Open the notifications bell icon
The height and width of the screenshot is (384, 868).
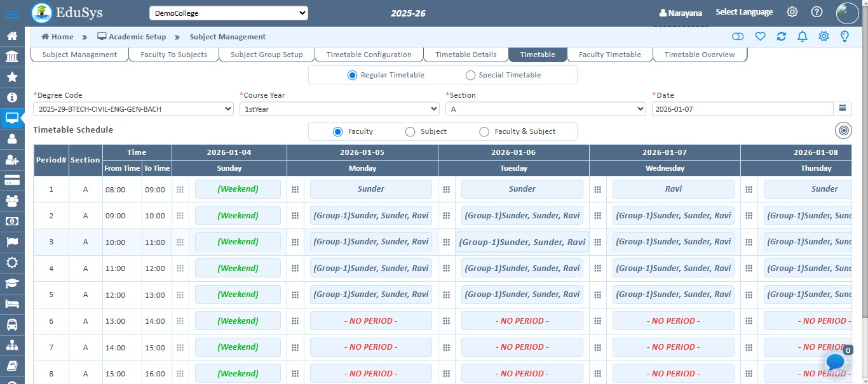coord(802,37)
